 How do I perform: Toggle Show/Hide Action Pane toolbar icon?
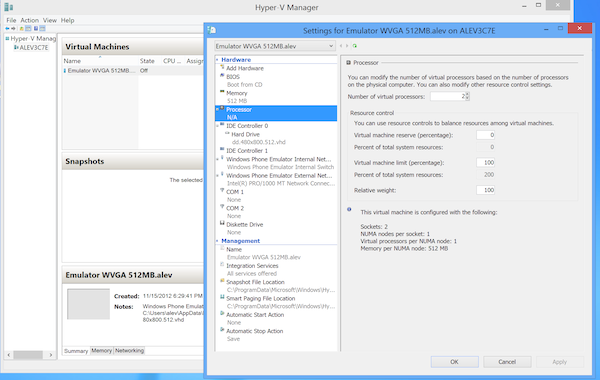[x=42, y=29]
